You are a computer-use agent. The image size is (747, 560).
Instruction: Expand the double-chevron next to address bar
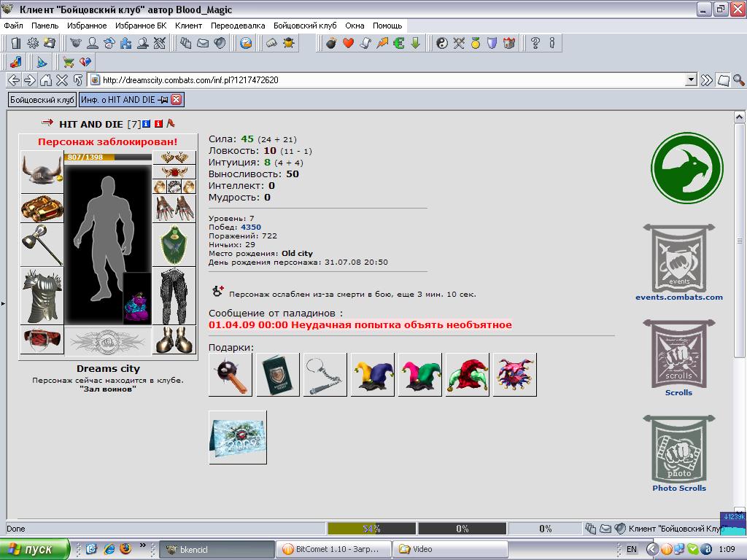click(x=706, y=80)
